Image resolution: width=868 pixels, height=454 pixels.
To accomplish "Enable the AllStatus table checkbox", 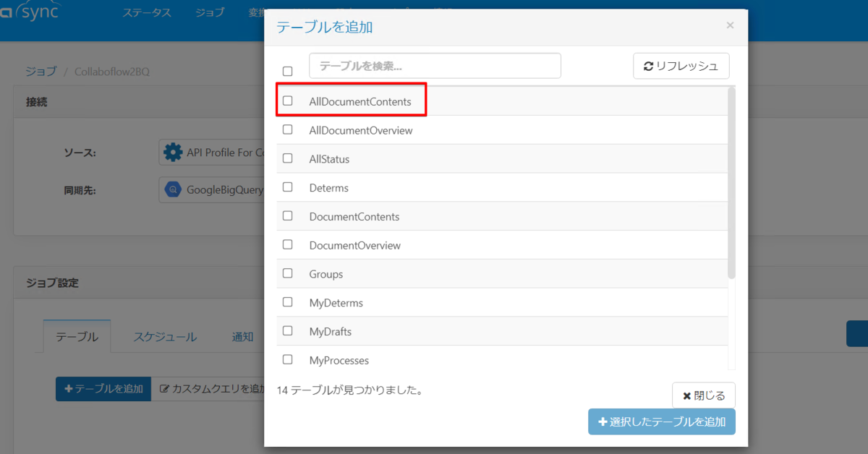I will 288,158.
